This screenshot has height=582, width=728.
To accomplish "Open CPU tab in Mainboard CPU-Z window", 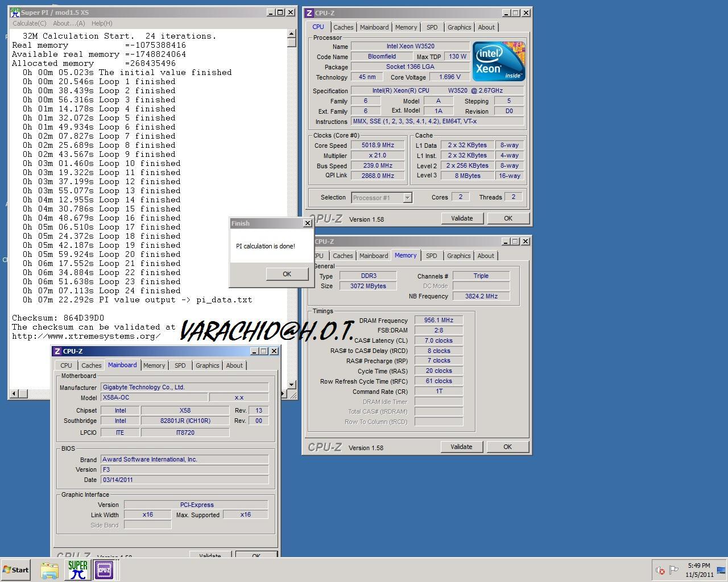I will coord(66,365).
